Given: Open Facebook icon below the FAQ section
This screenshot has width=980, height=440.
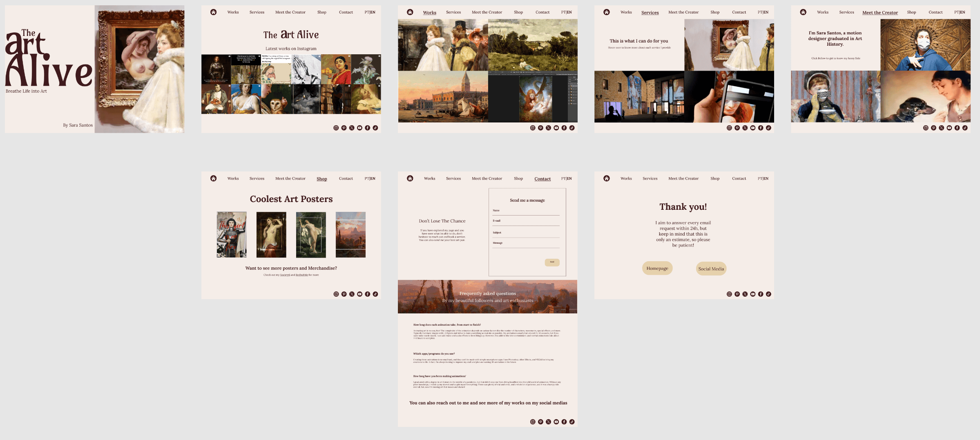Looking at the screenshot, I should pyautogui.click(x=564, y=422).
